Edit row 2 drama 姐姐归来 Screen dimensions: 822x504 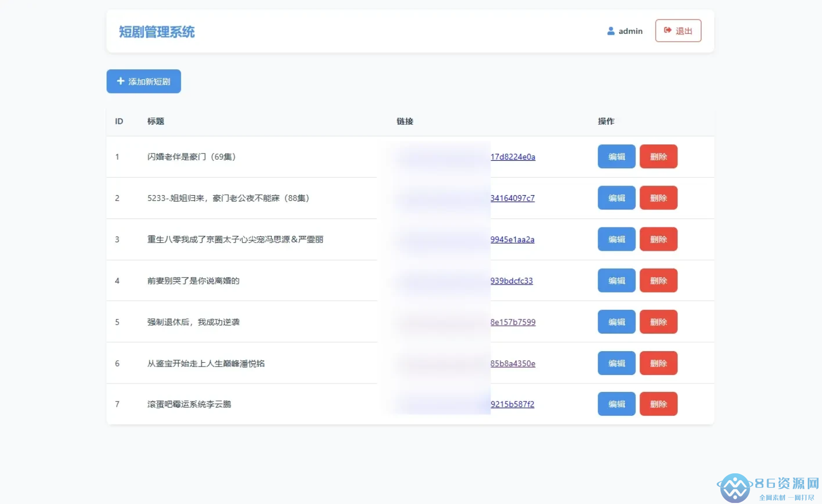(616, 198)
